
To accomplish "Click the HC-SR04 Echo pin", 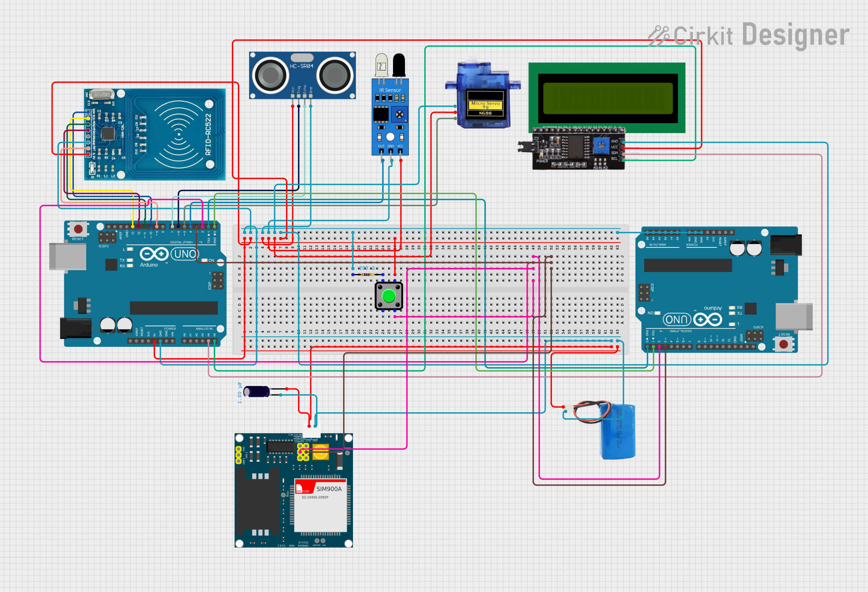I will pyautogui.click(x=305, y=95).
